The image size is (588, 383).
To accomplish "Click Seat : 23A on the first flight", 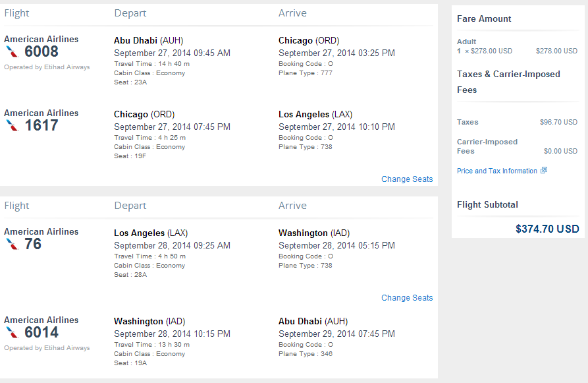I will pyautogui.click(x=130, y=82).
